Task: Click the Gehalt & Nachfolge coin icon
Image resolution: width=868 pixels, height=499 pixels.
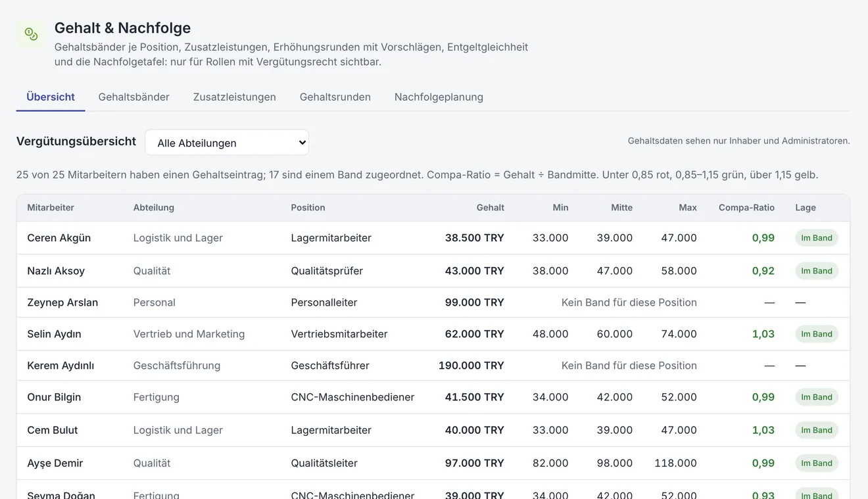Action: [x=31, y=34]
